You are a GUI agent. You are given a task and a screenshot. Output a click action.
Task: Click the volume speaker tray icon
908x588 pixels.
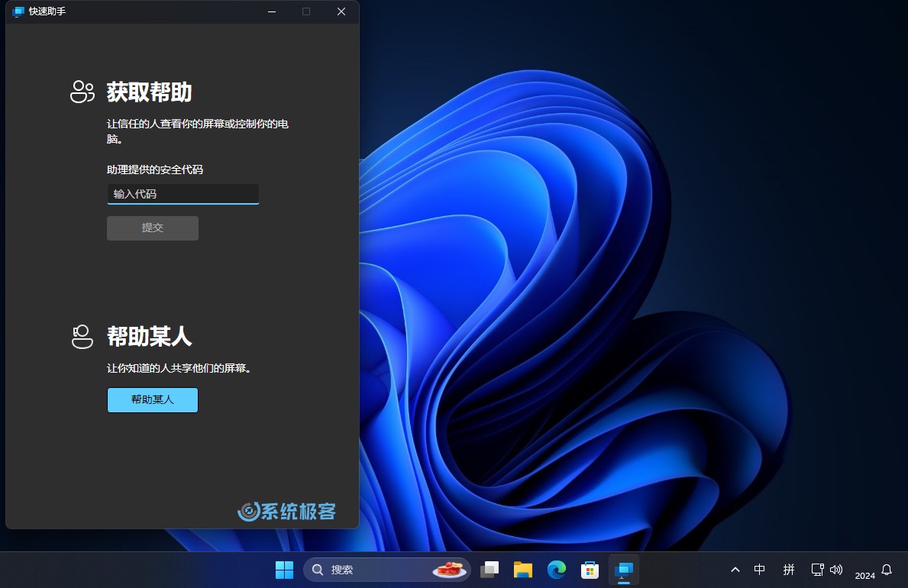point(836,570)
